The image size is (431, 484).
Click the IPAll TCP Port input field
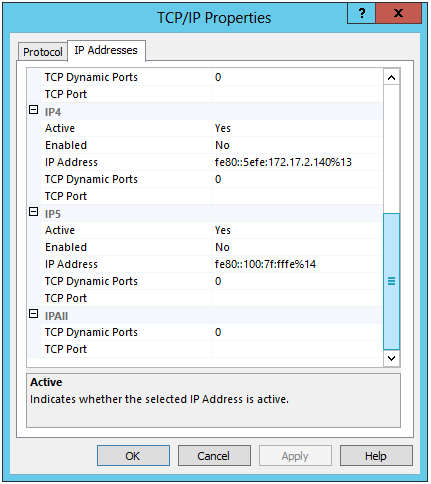pyautogui.click(x=297, y=349)
